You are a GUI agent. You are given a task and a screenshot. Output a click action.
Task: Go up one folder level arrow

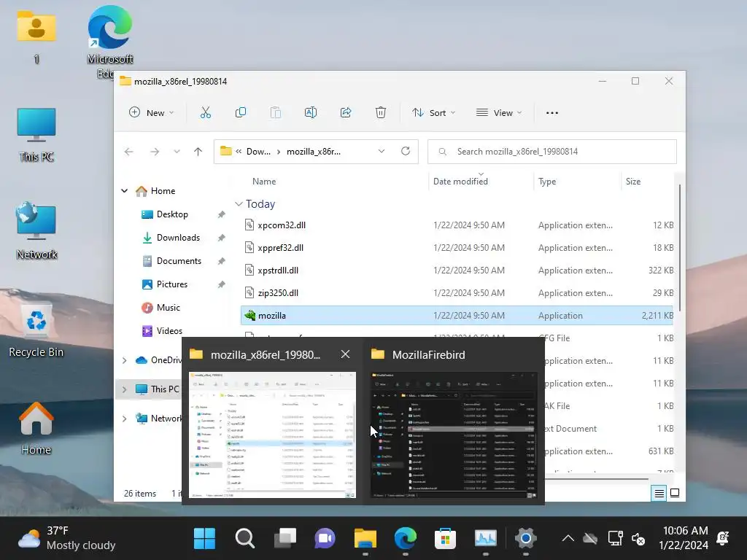[198, 152]
